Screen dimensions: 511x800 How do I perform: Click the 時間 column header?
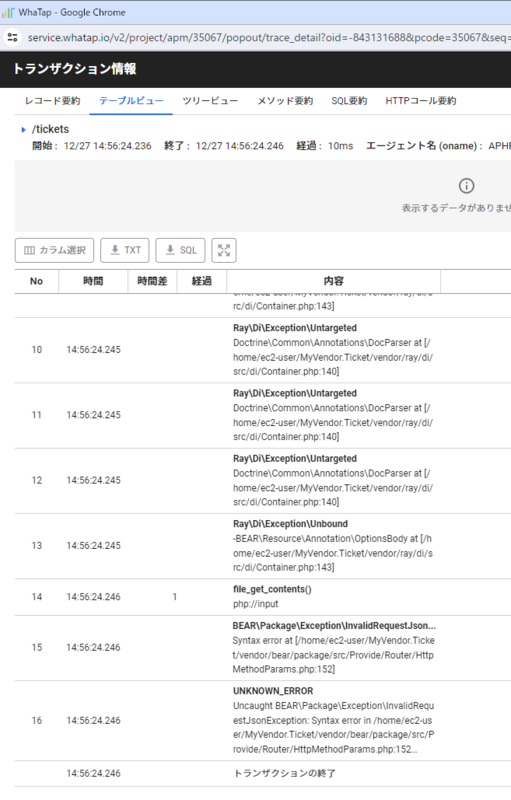93,281
